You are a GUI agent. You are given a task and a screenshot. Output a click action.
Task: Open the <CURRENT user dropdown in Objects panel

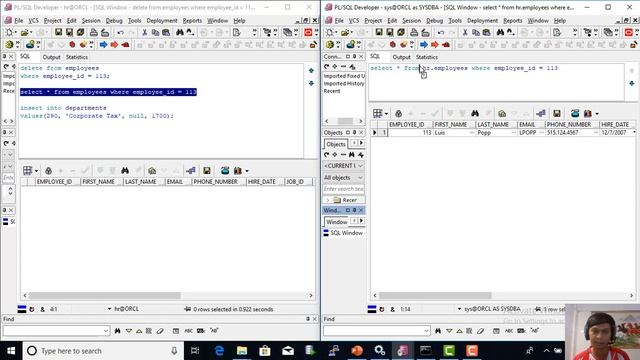[360, 166]
